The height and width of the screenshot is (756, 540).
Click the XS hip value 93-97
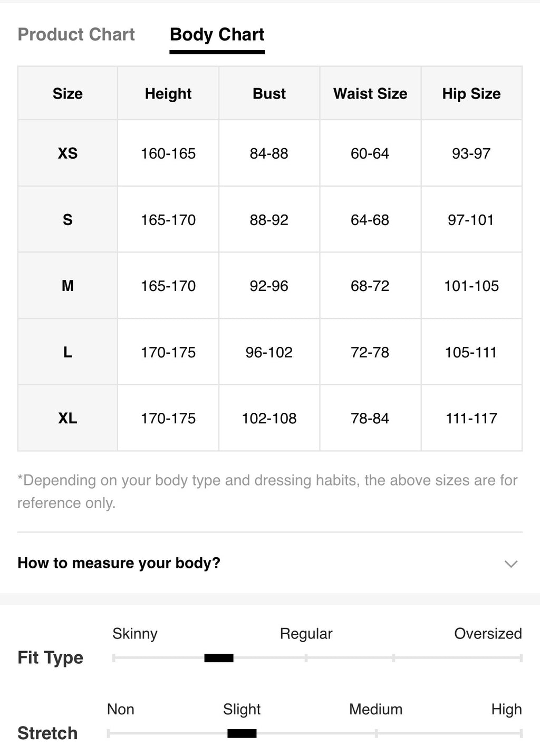(x=471, y=153)
